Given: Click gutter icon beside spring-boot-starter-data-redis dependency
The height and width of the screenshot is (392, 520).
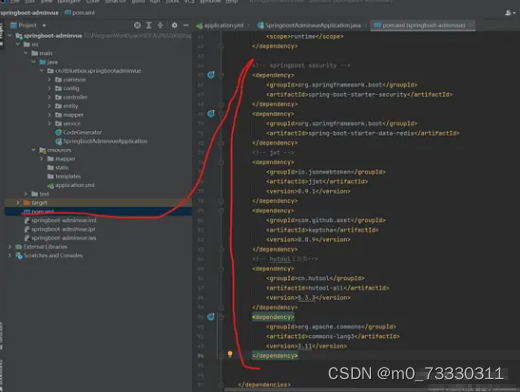Looking at the screenshot, I should pyautogui.click(x=211, y=114).
